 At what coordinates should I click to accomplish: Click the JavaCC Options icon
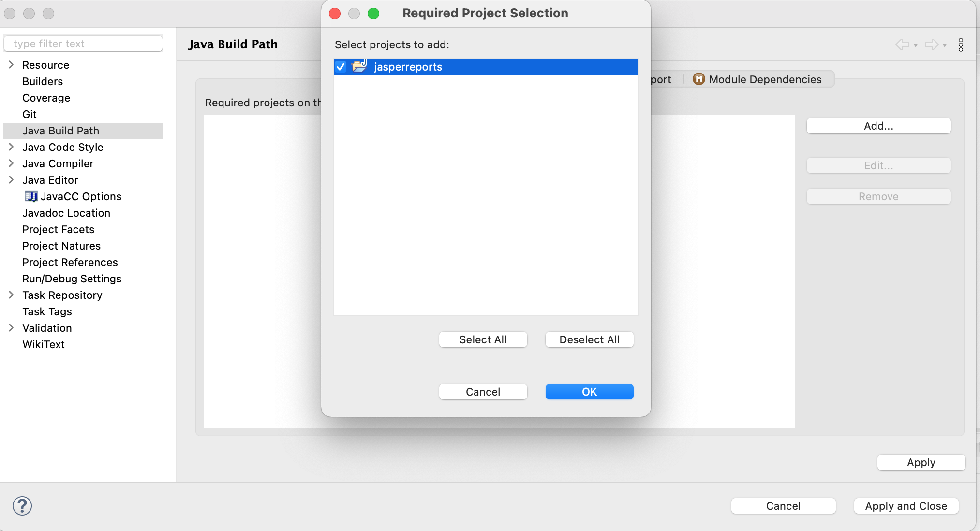point(31,195)
